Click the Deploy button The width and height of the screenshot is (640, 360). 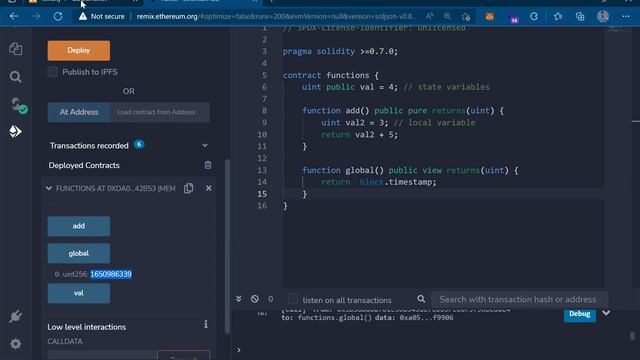point(79,51)
